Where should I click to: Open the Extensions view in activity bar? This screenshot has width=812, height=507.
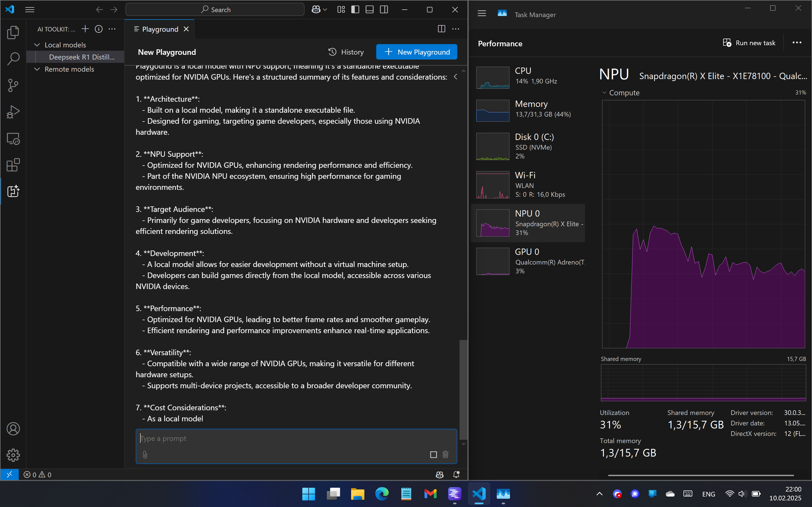click(x=13, y=165)
